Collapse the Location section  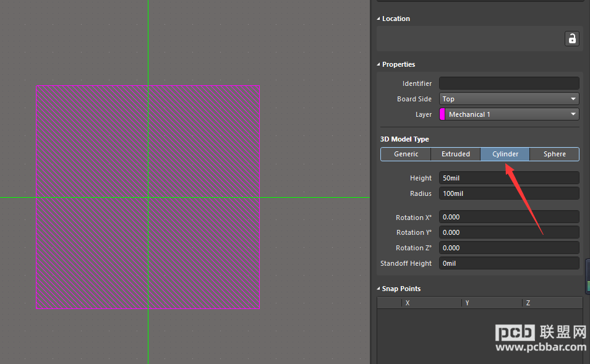[378, 19]
